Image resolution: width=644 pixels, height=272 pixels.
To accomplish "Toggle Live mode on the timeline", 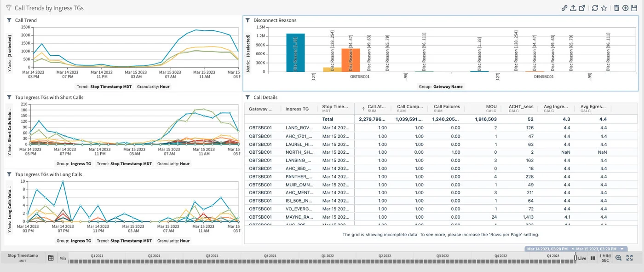I will point(582,258).
